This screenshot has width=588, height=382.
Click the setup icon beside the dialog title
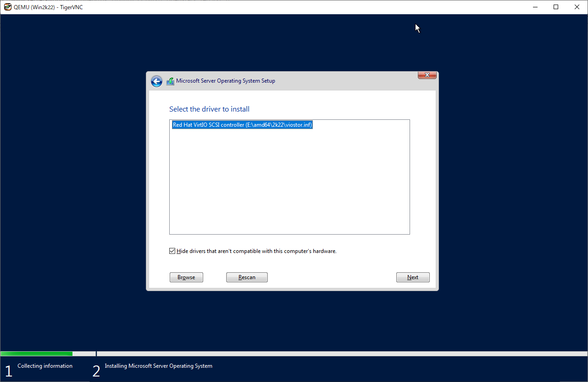click(x=170, y=81)
